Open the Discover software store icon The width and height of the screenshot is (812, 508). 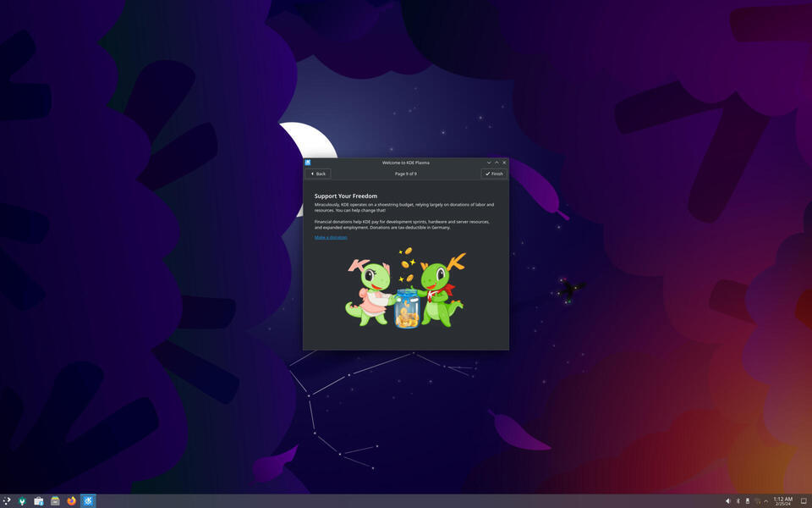pos(39,500)
